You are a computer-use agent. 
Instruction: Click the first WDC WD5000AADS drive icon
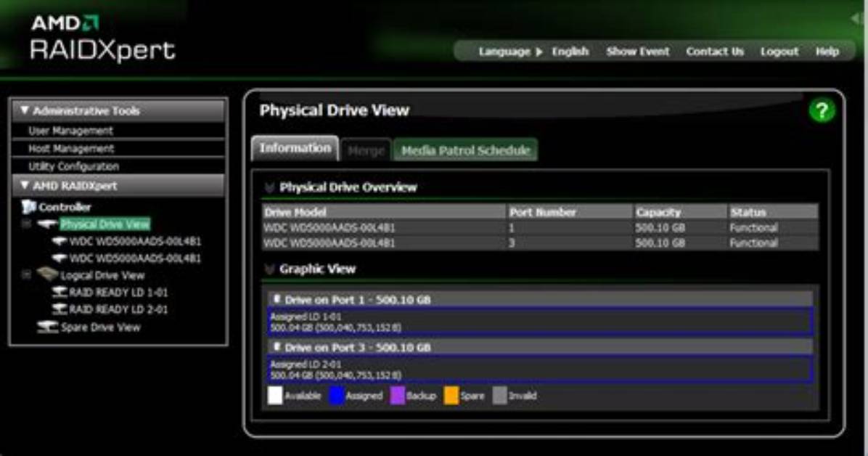click(60, 242)
